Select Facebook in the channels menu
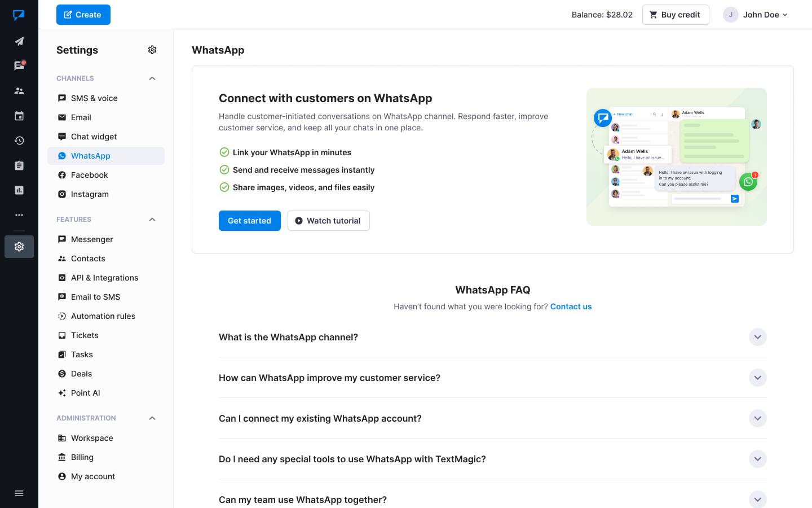 coord(89,175)
